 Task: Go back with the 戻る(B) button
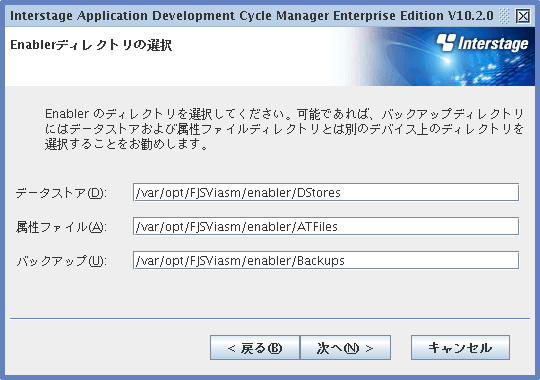click(255, 348)
